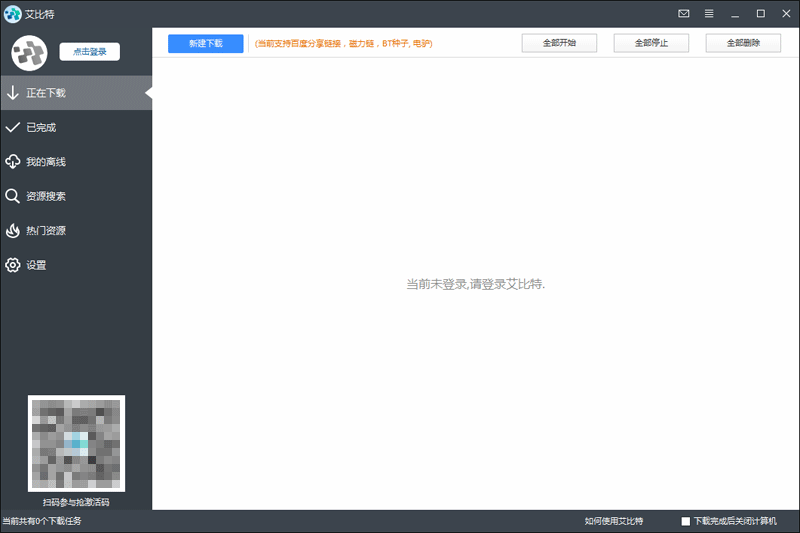
Task: Click the download arrow icon beside 正在下载
Action: pos(13,93)
